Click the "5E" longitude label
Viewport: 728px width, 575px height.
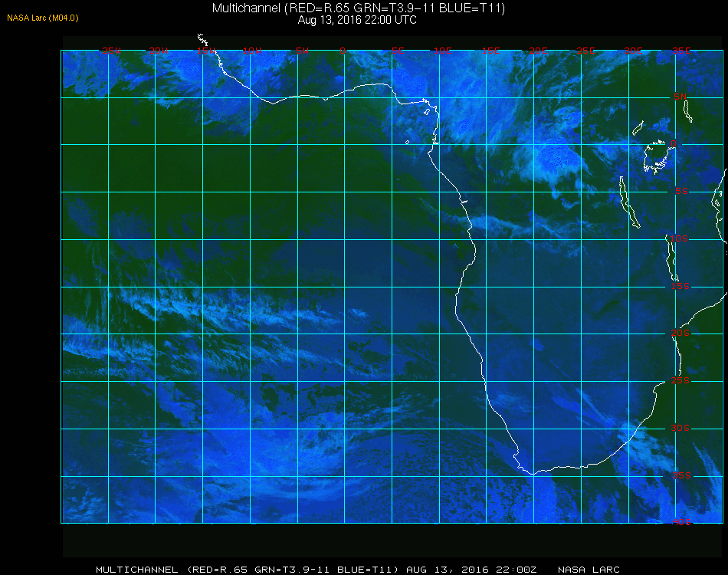pyautogui.click(x=398, y=51)
